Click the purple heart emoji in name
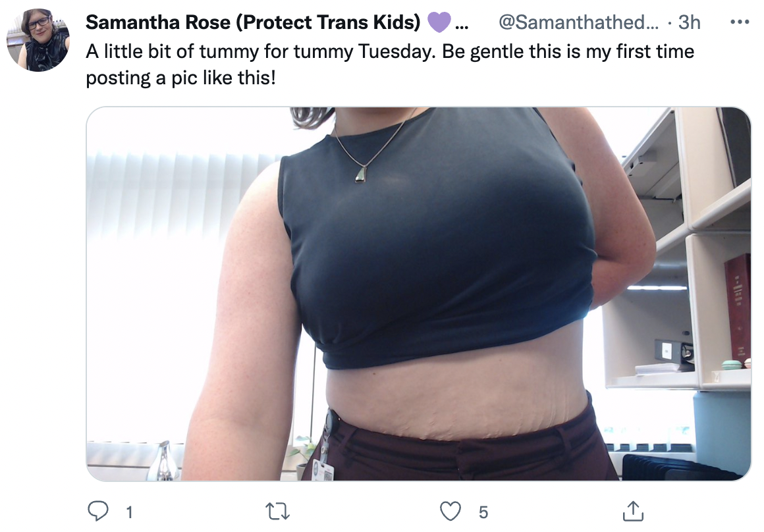The width and height of the screenshot is (764, 532). (439, 22)
